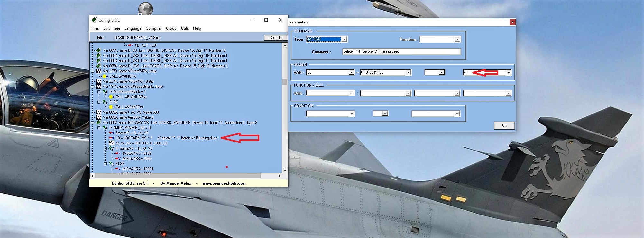The height and width of the screenshot is (238, 644).
Task: Collapse the Var 1370 VSfrom747X node
Action: [93, 71]
